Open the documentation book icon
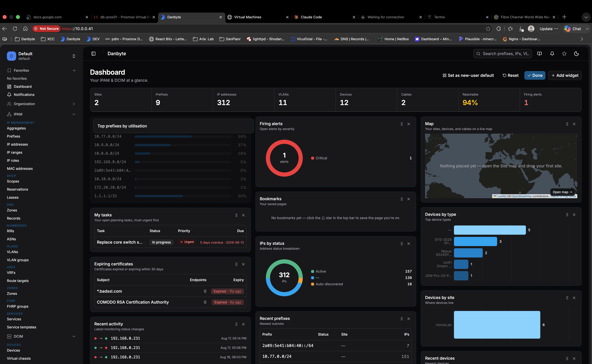 pyautogui.click(x=539, y=54)
